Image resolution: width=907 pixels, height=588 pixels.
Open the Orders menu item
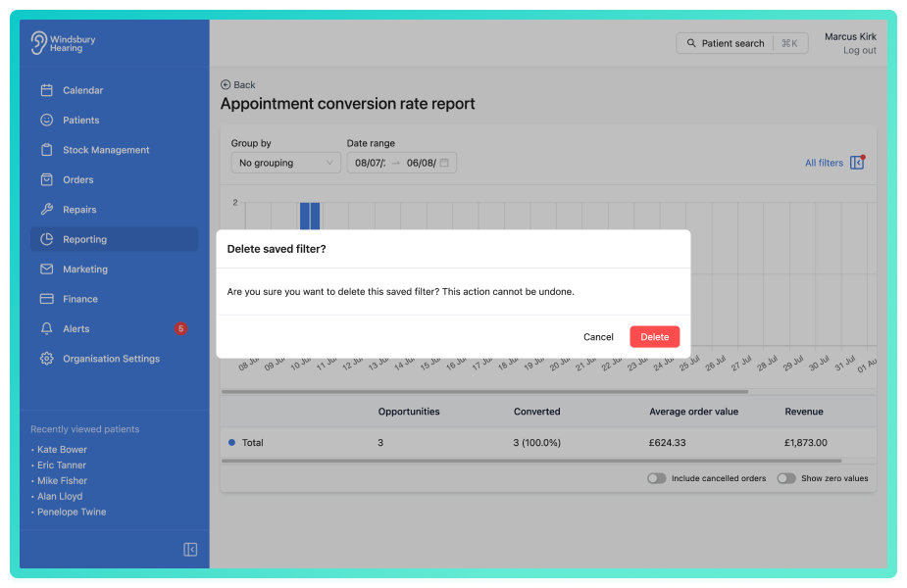pos(115,179)
